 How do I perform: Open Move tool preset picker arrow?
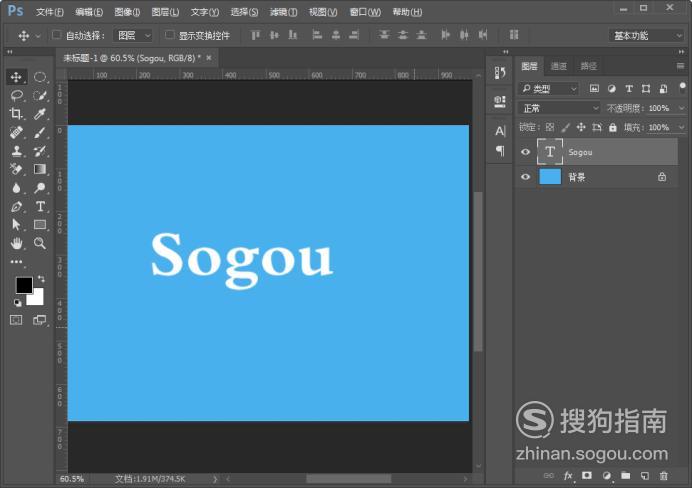(x=38, y=36)
